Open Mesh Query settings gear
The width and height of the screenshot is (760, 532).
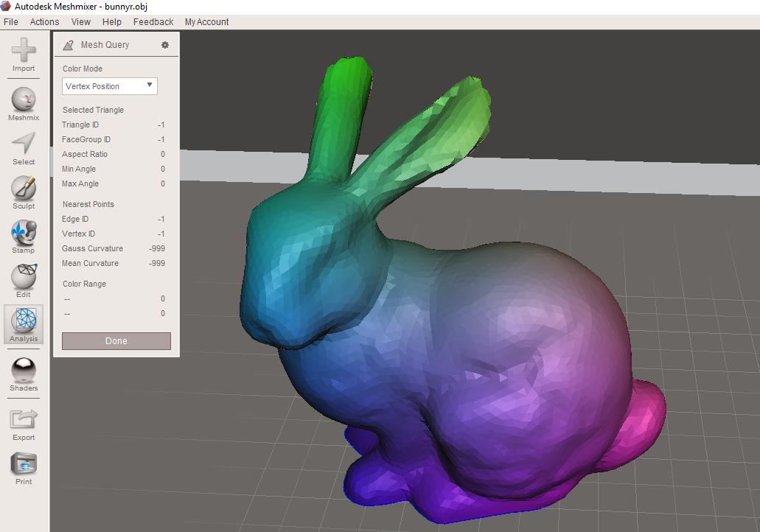[x=165, y=45]
